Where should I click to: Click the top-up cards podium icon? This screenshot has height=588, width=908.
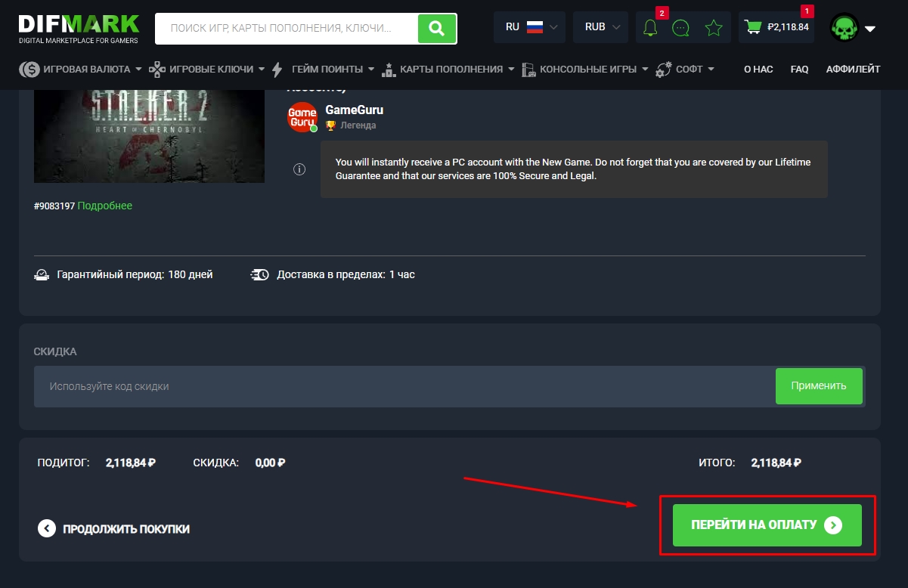[389, 70]
